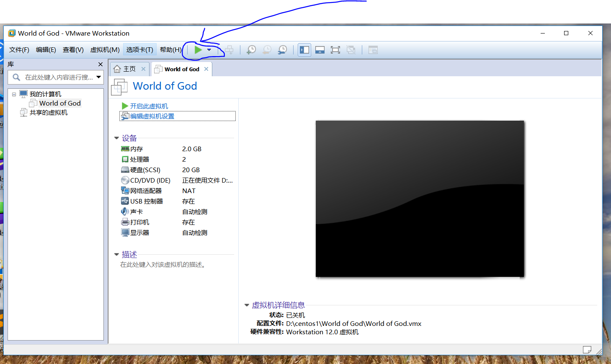
Task: Enter full screen mode via toolbar icon
Action: 335,50
